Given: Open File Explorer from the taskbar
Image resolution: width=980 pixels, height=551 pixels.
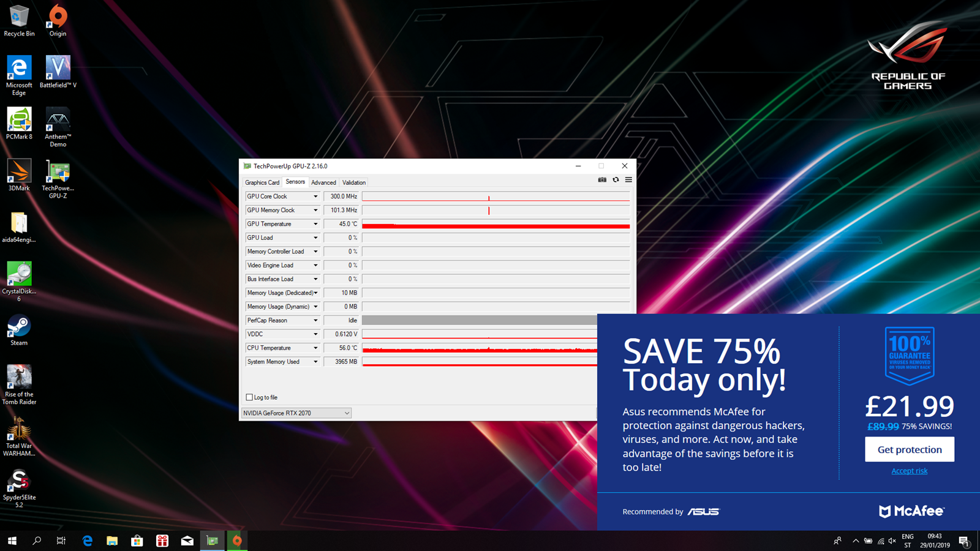Looking at the screenshot, I should click(x=112, y=541).
